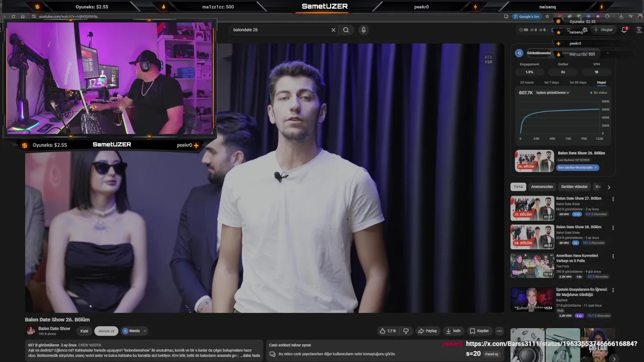Click the Kaydet save button

tap(479, 331)
